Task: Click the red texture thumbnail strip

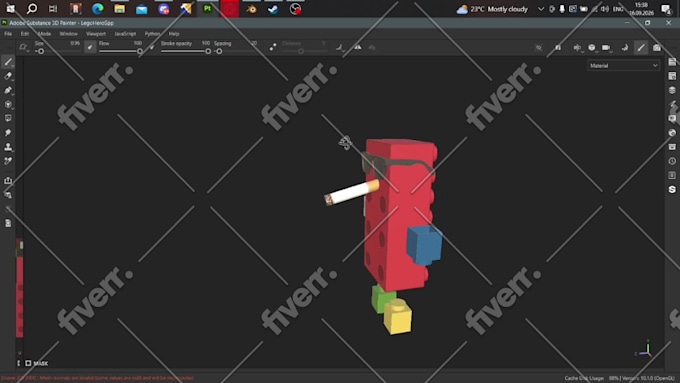Action: tap(20, 288)
